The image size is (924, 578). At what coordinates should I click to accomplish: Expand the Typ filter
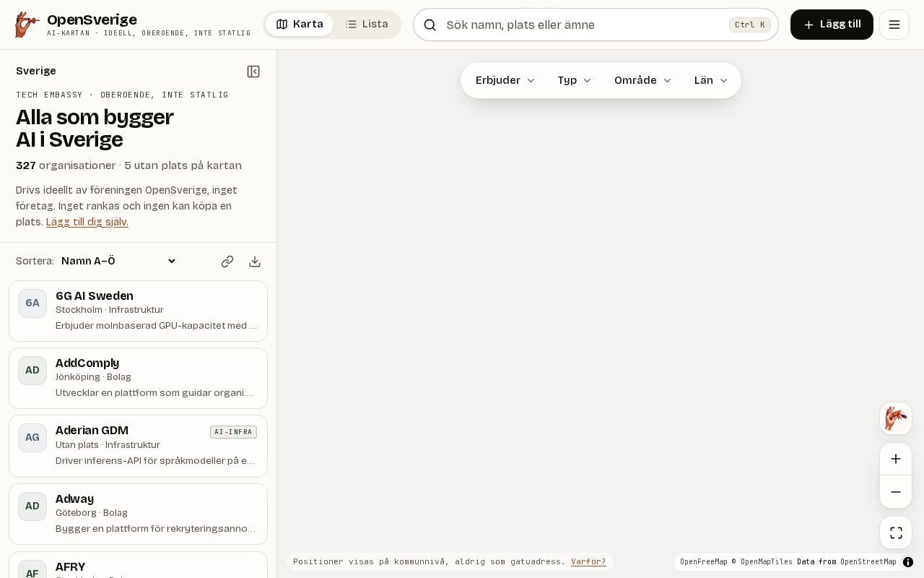575,80
